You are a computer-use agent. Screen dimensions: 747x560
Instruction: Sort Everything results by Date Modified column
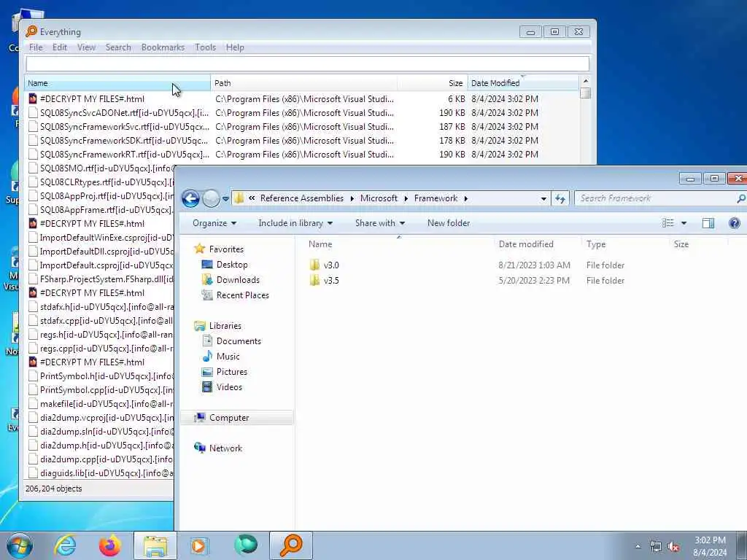coord(522,83)
